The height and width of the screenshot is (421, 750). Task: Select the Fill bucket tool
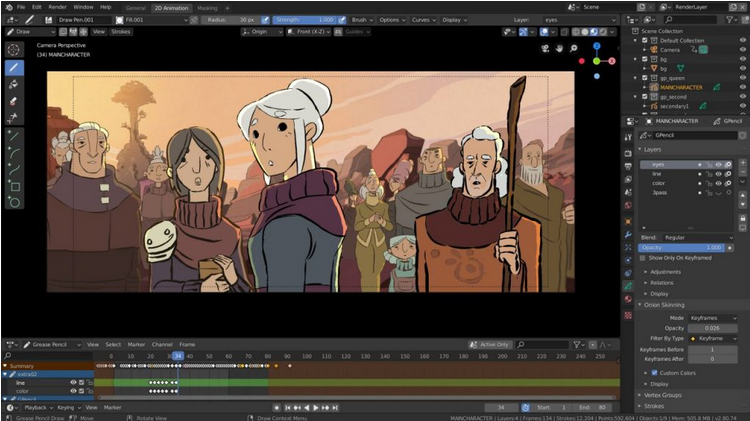[x=14, y=84]
